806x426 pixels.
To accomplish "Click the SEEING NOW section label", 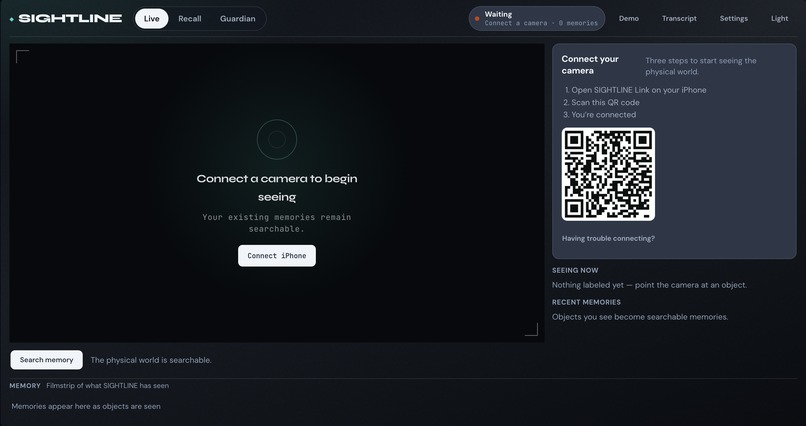I will pos(575,270).
